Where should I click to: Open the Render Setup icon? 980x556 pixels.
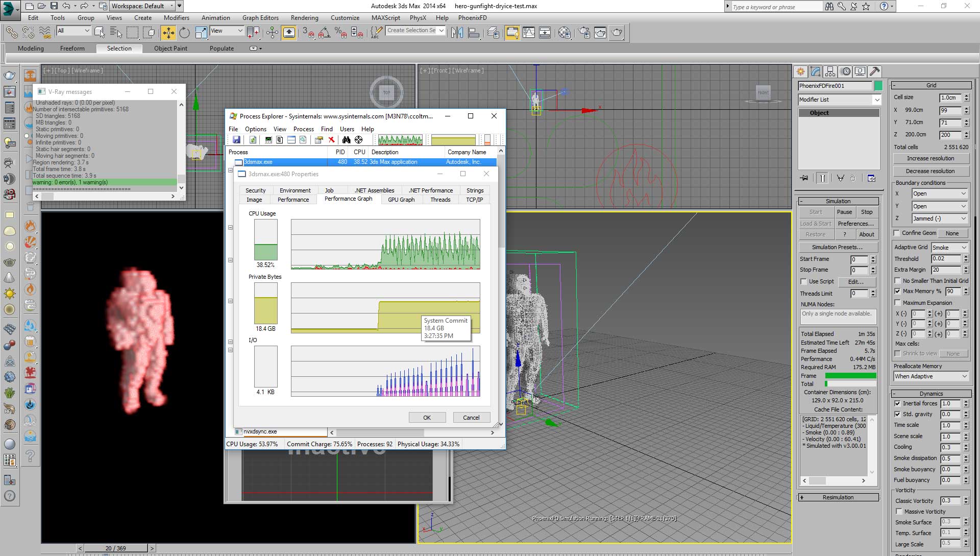pos(584,33)
